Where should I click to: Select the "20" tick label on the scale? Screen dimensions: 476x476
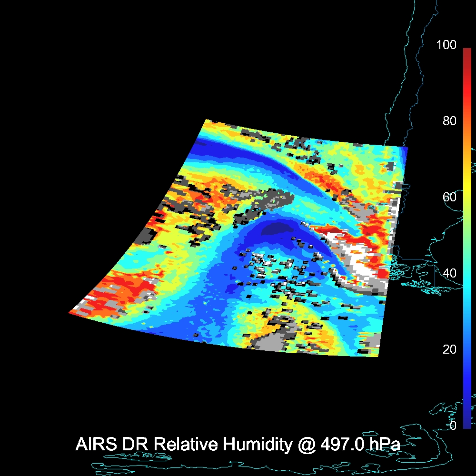click(x=449, y=349)
